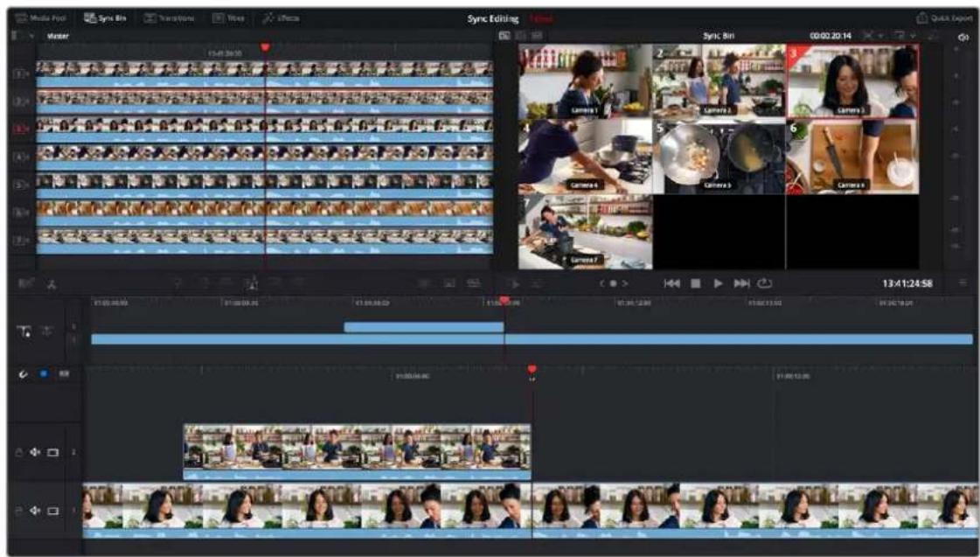Select the Camera 5 angle thumbnail
980x557 pixels.
(719, 157)
